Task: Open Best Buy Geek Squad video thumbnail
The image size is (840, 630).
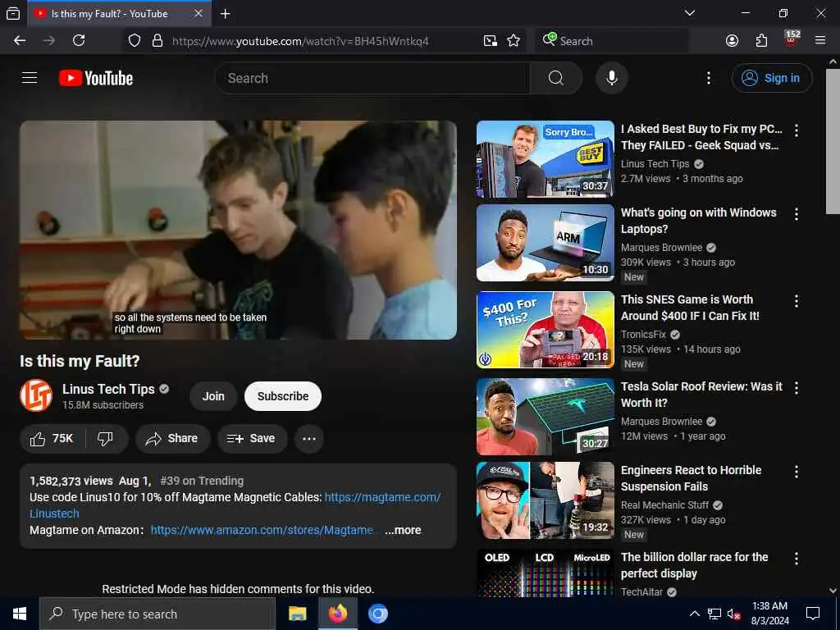Action: 546,159
